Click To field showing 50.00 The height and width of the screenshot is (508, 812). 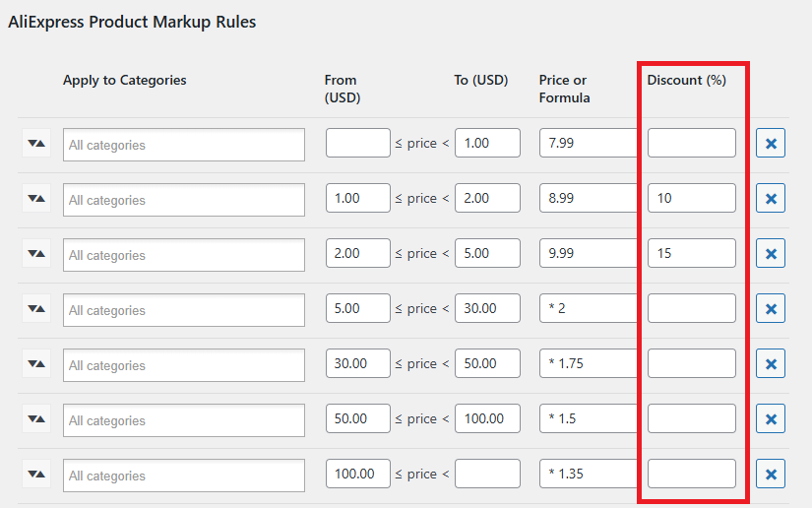(488, 363)
